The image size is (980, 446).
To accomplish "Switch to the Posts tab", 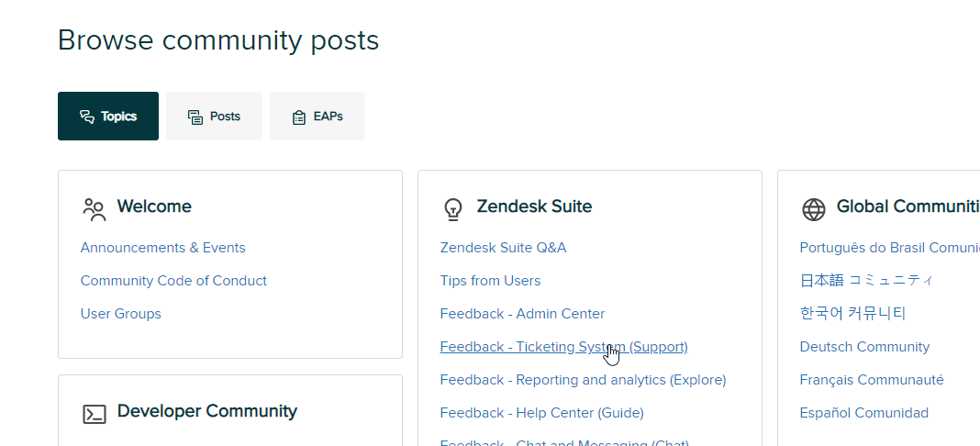I will click(x=214, y=117).
